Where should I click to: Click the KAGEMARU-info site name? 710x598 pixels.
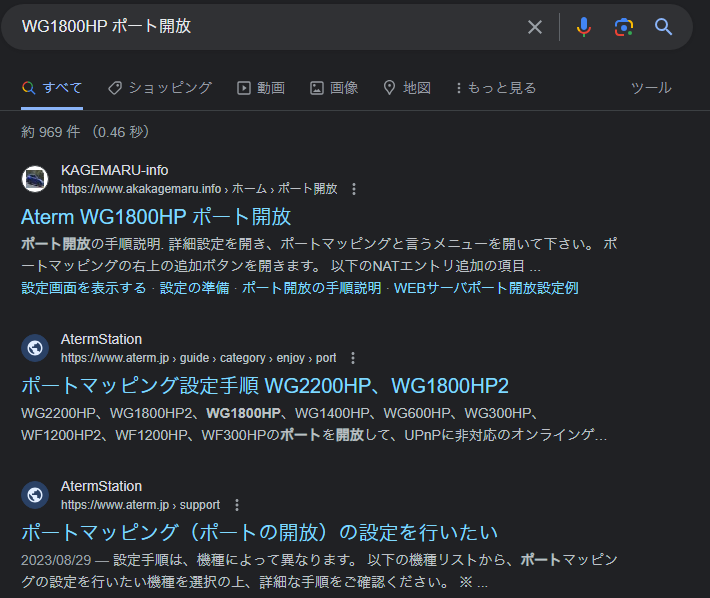click(x=115, y=170)
